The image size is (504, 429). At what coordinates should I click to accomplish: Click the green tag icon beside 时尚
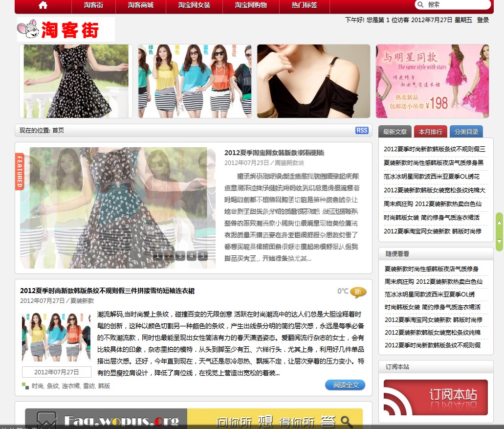point(25,385)
